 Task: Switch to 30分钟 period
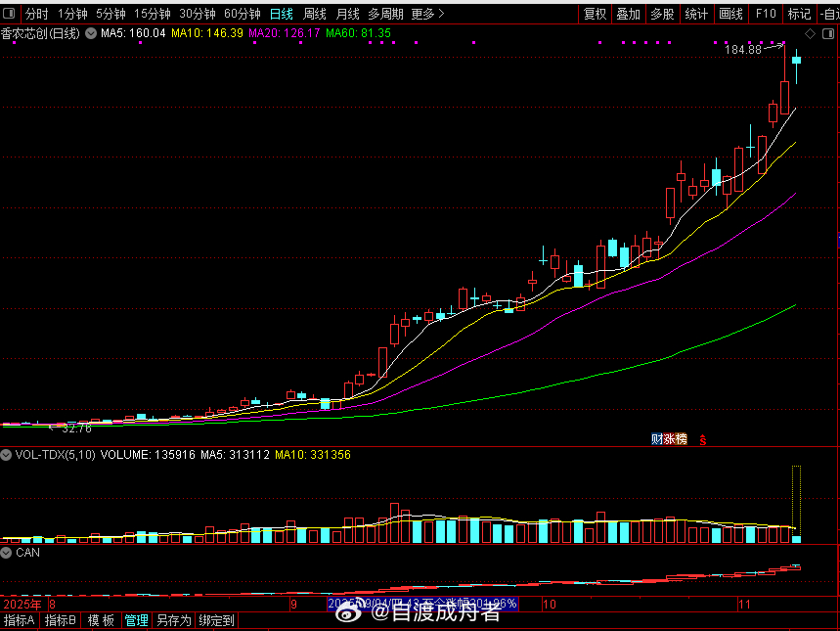[198, 14]
